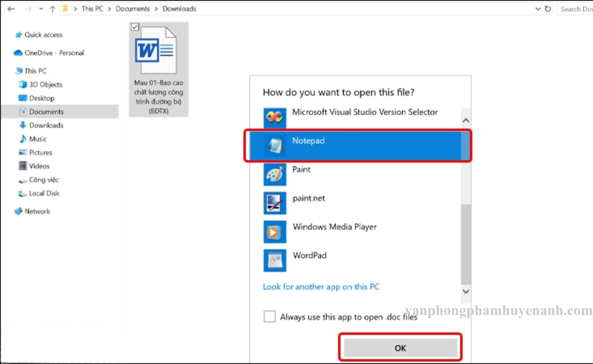This screenshot has height=364, width=593.
Task: Click Documents breadcrumb in address bar
Action: pos(133,9)
